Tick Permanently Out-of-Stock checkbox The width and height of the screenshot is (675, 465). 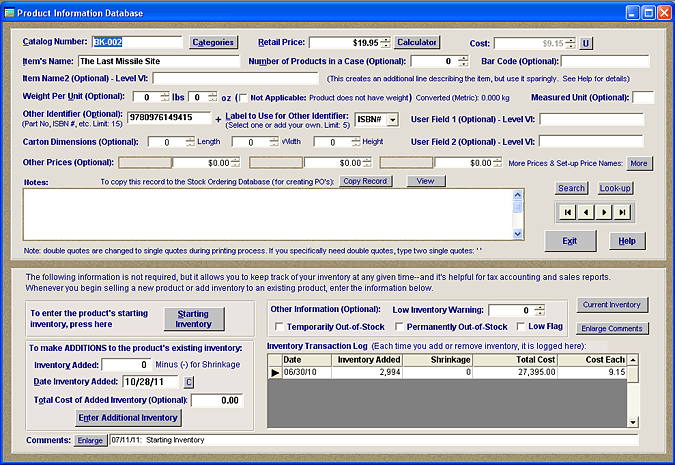pyautogui.click(x=400, y=327)
